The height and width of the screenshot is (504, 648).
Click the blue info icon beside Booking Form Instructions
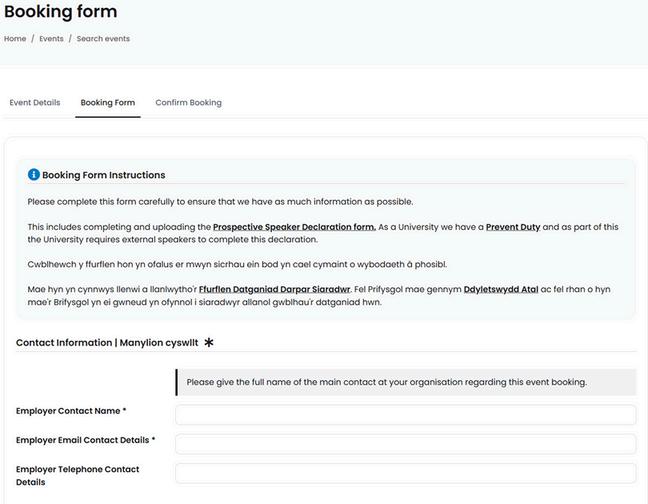point(33,175)
